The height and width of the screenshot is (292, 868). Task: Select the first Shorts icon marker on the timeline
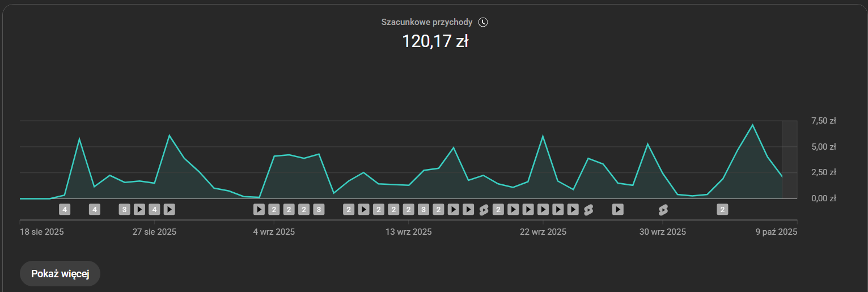pyautogui.click(x=484, y=210)
